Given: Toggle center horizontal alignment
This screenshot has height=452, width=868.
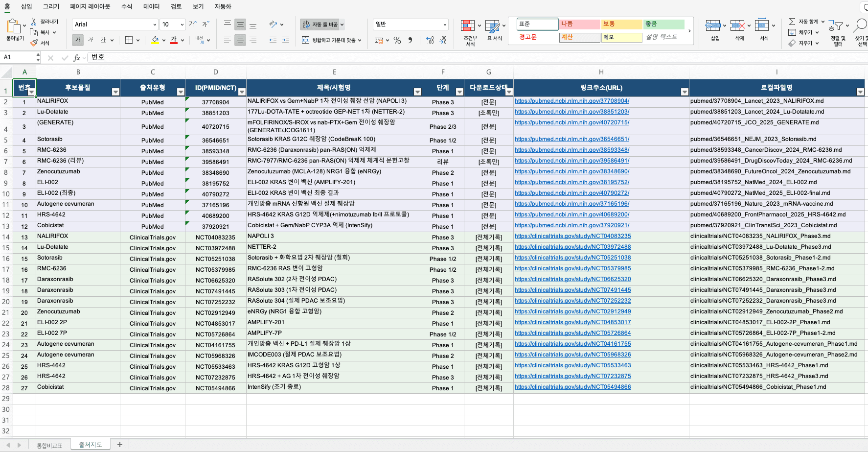Looking at the screenshot, I should point(240,40).
